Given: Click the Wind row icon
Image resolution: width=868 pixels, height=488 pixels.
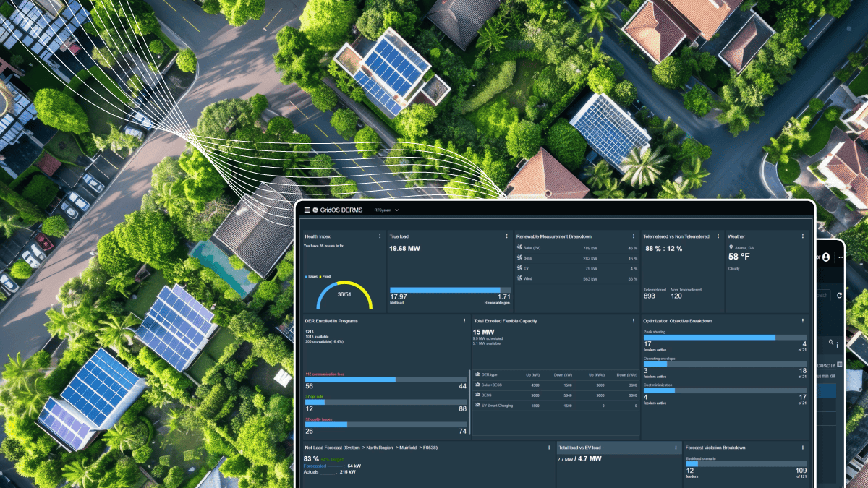Looking at the screenshot, I should [x=519, y=278].
